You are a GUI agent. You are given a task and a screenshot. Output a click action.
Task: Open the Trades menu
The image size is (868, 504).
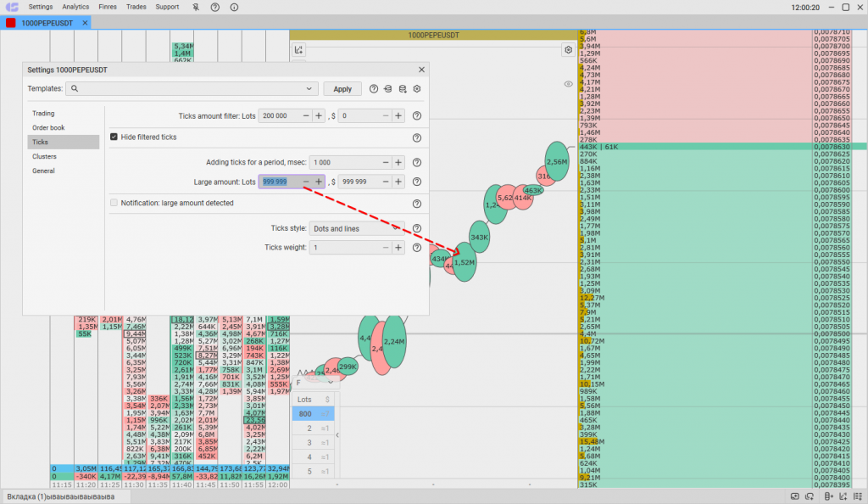pos(136,7)
